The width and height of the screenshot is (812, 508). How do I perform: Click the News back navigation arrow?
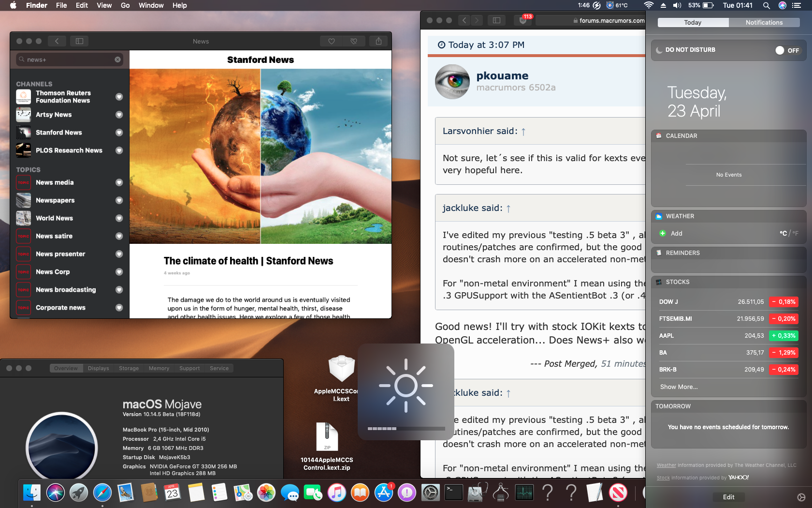pos(57,41)
